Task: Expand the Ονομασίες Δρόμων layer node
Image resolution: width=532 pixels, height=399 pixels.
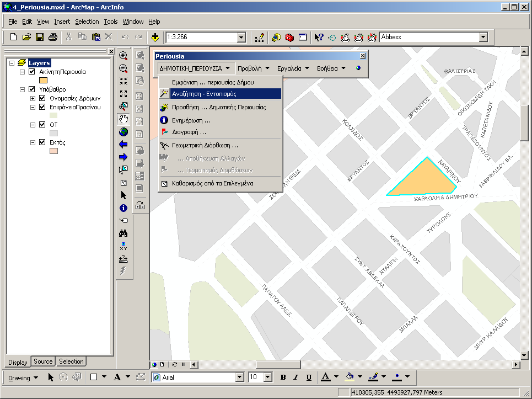Action: [33, 98]
